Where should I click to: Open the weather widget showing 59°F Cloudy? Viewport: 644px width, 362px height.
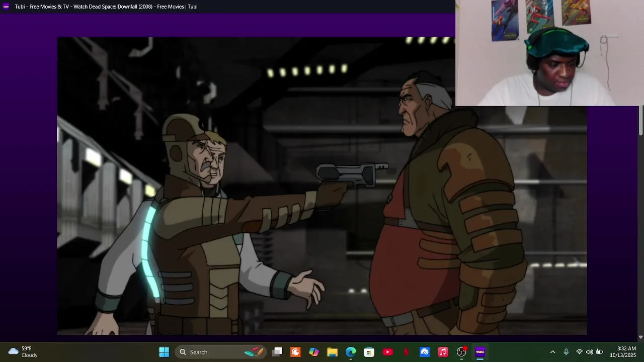click(x=23, y=352)
